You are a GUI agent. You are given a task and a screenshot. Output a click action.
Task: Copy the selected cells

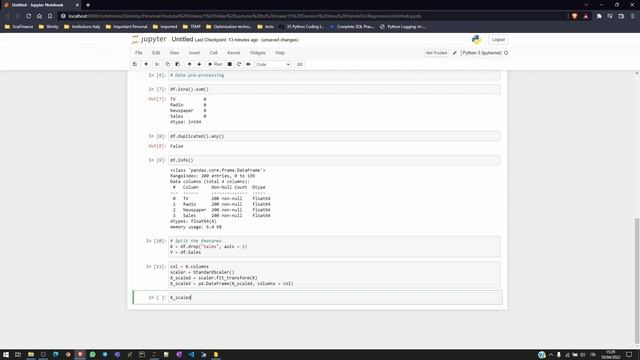pos(167,64)
